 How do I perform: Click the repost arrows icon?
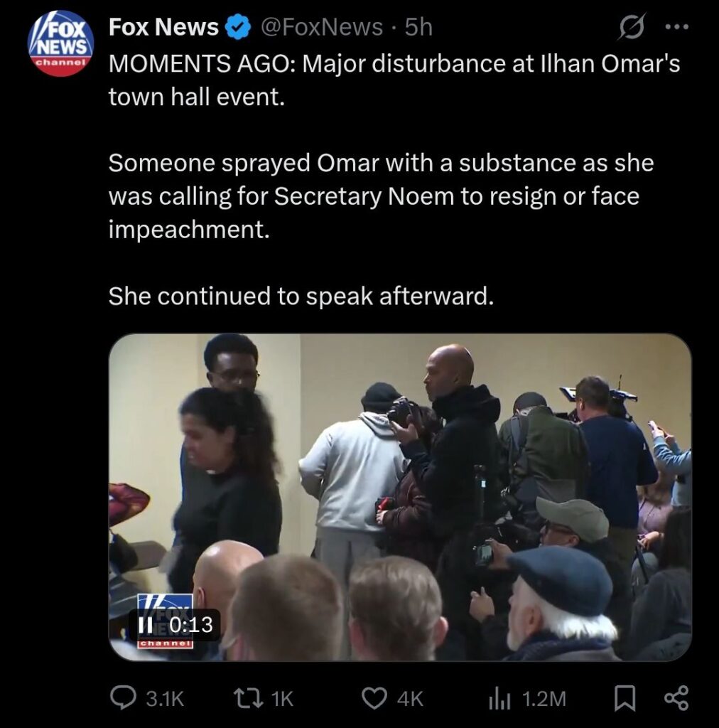pos(247,698)
